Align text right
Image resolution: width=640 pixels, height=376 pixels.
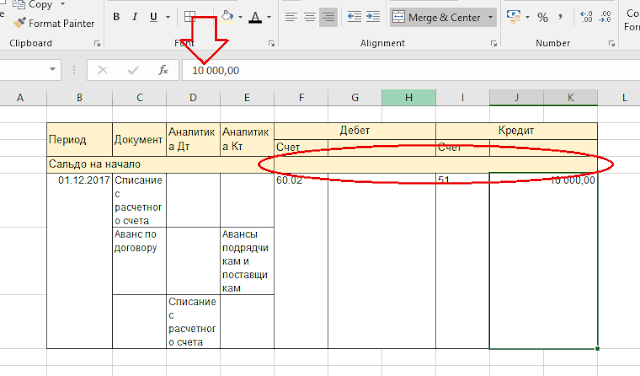329,17
